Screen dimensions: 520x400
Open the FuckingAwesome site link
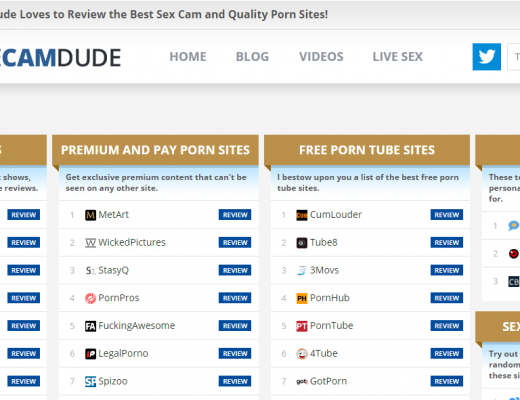pyautogui.click(x=136, y=326)
